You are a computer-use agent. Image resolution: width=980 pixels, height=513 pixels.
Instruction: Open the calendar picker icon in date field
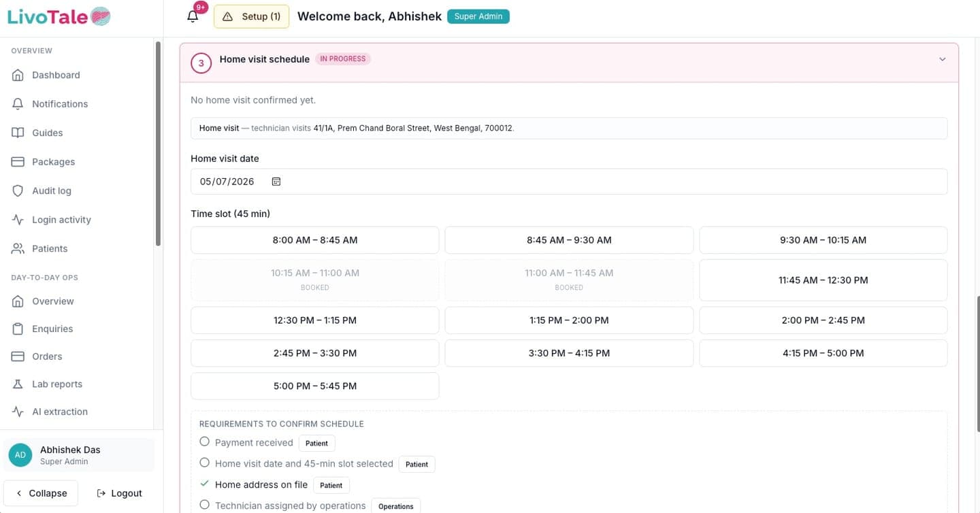pyautogui.click(x=276, y=182)
